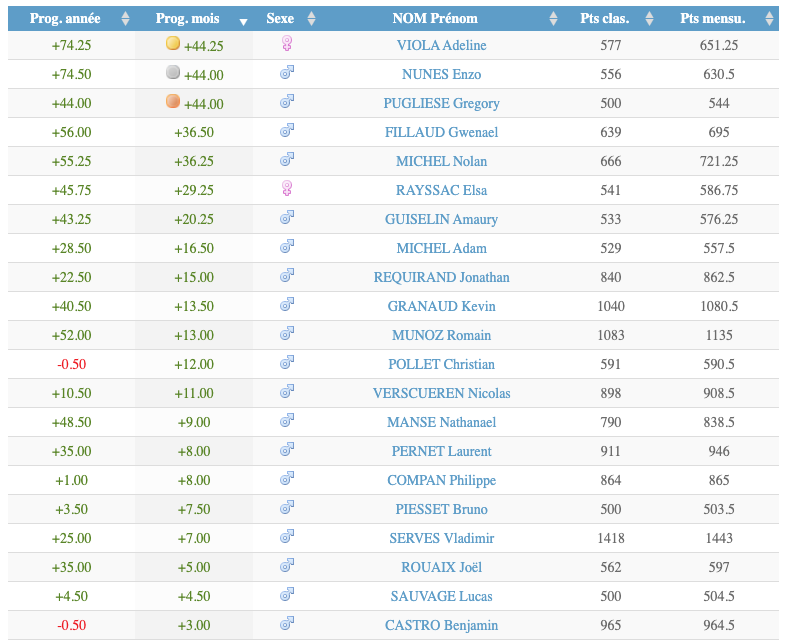Click female symbol icon for Viola Adeline
Image resolution: width=788 pixels, height=640 pixels.
coord(287,44)
